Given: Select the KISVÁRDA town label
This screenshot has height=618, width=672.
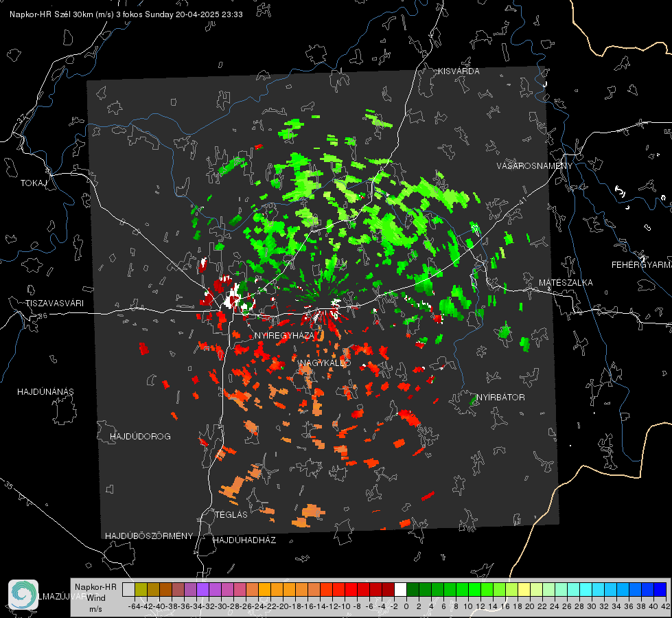Looking at the screenshot, I should coord(459,71).
